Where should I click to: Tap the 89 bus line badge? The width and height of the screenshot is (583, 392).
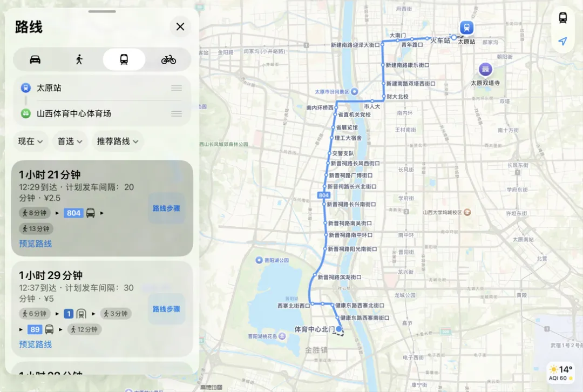pos(35,329)
